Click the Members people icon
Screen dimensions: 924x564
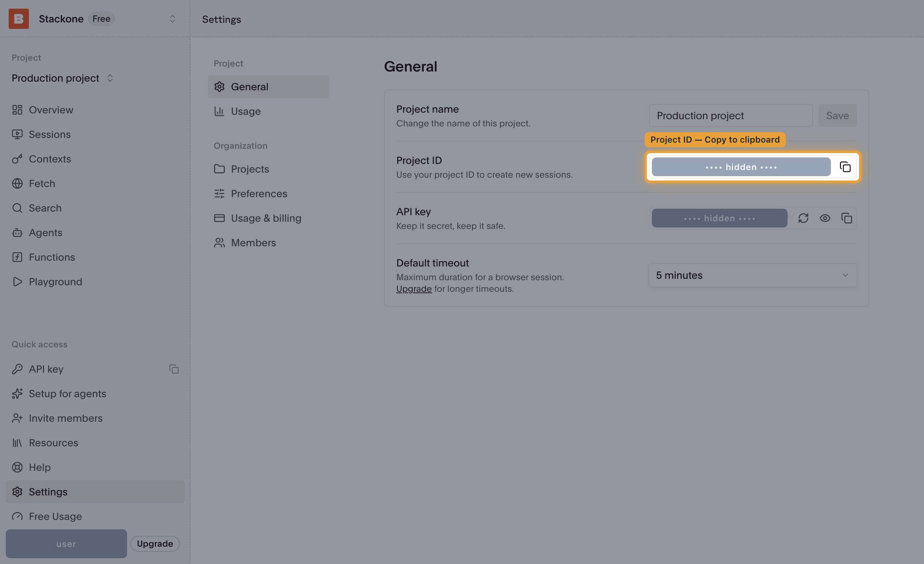(x=219, y=243)
